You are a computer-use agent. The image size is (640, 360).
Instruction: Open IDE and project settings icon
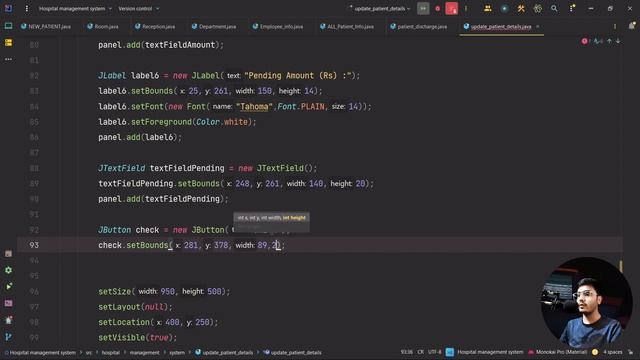(572, 8)
